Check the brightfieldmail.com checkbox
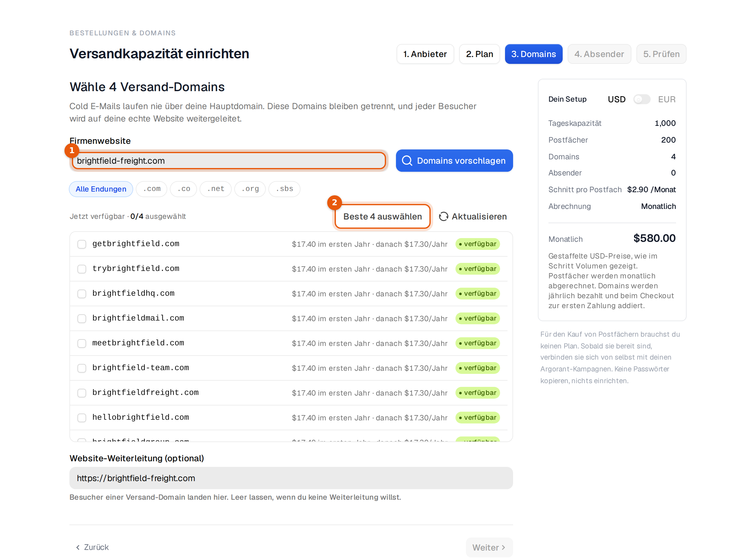The width and height of the screenshot is (756, 558). [x=82, y=318]
